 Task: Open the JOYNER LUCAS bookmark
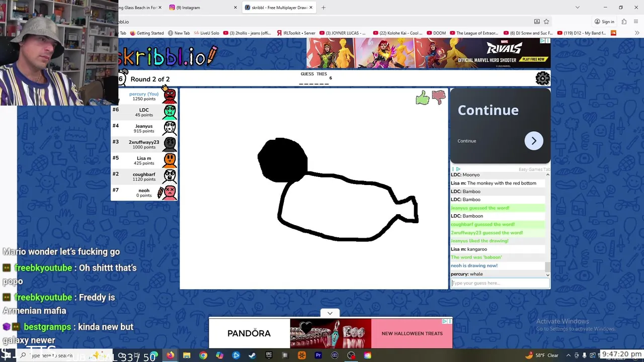coord(342,33)
